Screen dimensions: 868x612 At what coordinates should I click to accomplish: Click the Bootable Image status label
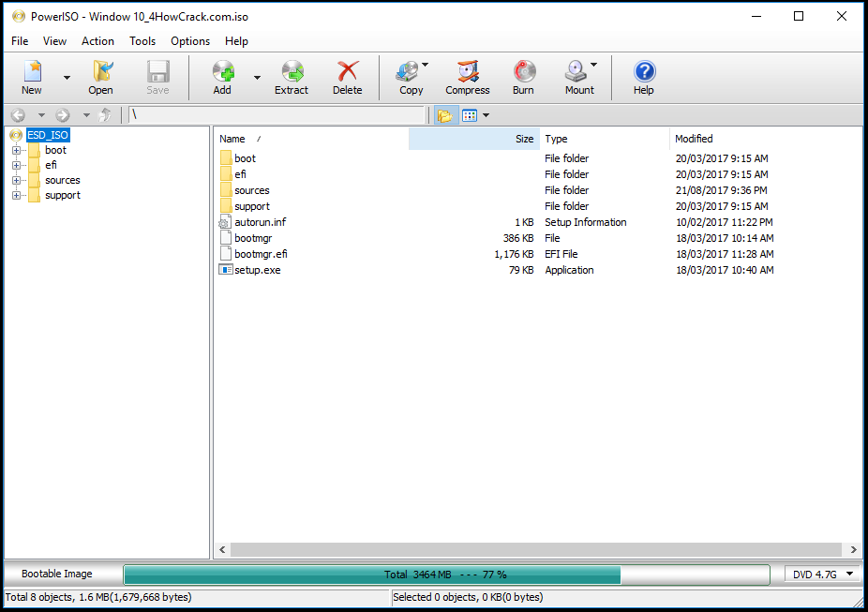click(57, 575)
